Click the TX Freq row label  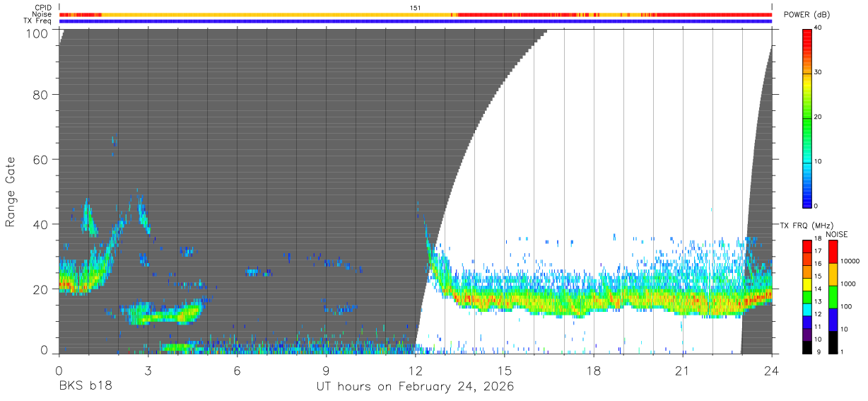pyautogui.click(x=38, y=21)
